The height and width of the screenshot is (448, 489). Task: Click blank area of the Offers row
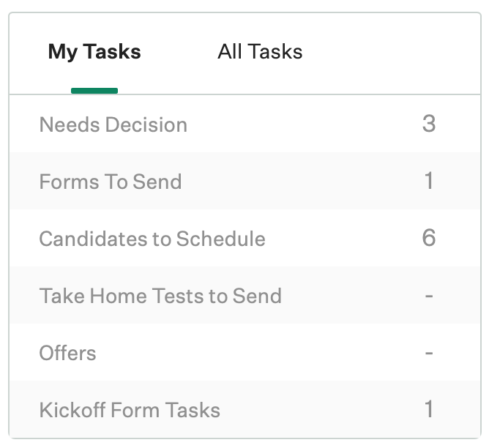pyautogui.click(x=256, y=353)
